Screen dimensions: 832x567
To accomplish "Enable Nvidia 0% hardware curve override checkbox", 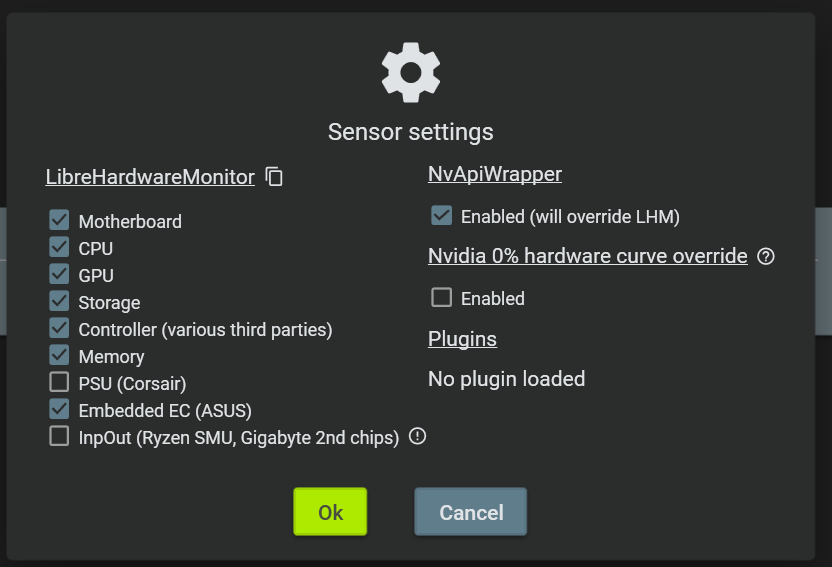I will pos(441,297).
